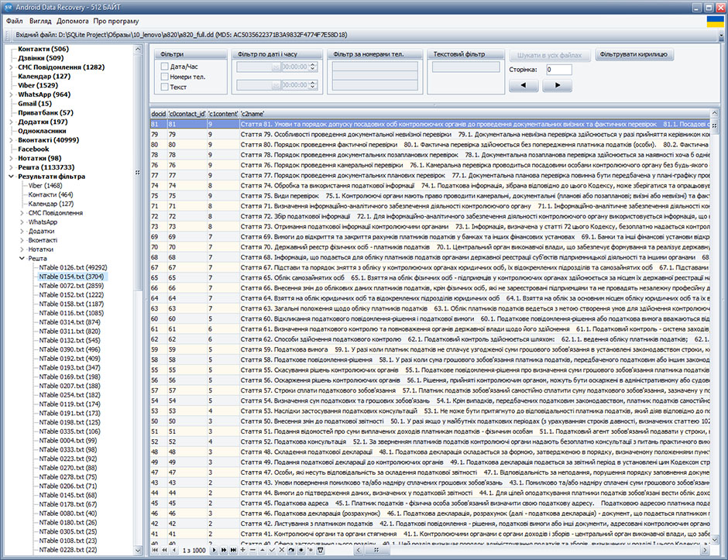
Task: Open the Файл menu
Action: 14,21
